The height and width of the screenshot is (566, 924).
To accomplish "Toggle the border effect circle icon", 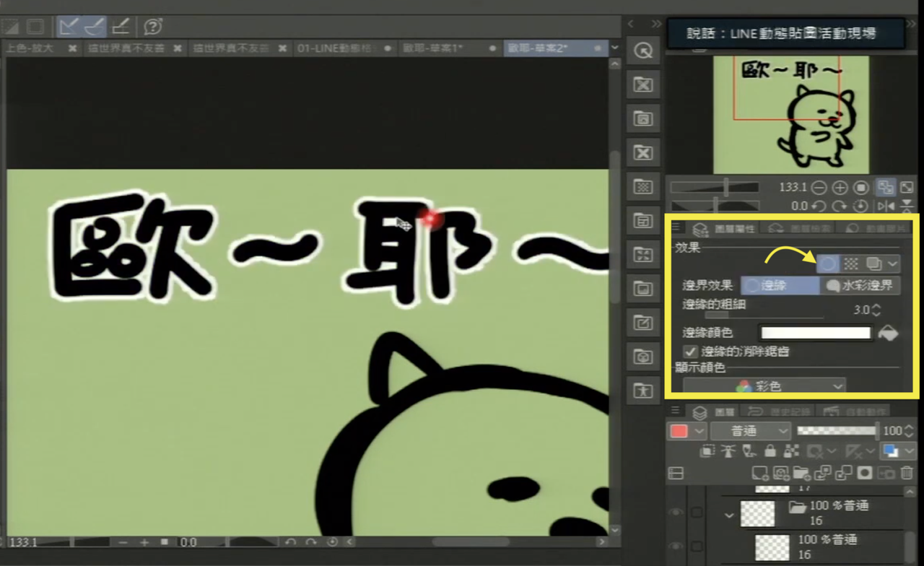I will coord(827,264).
